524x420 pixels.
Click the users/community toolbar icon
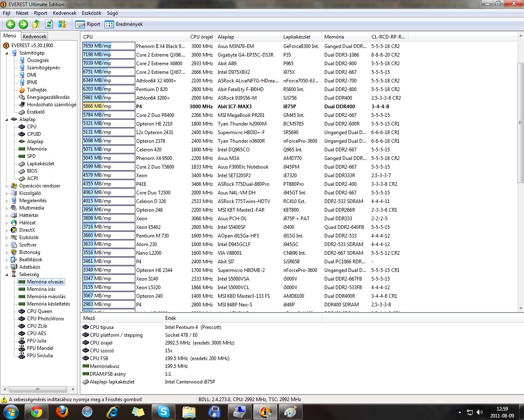62,24
